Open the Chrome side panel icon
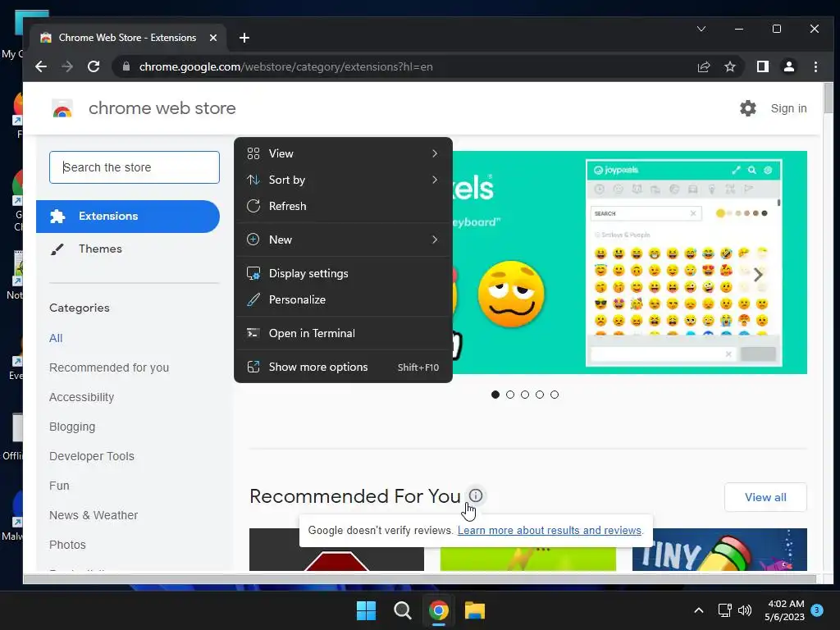Viewport: 840px width, 630px height. 762,66
